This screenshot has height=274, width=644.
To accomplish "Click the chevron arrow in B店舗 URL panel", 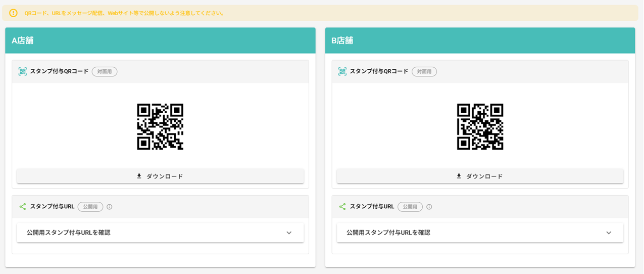I will tap(609, 233).
